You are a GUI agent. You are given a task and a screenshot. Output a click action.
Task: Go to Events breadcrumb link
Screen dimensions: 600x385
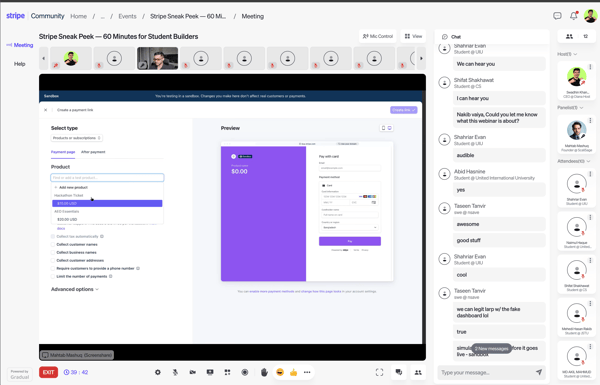click(x=127, y=16)
